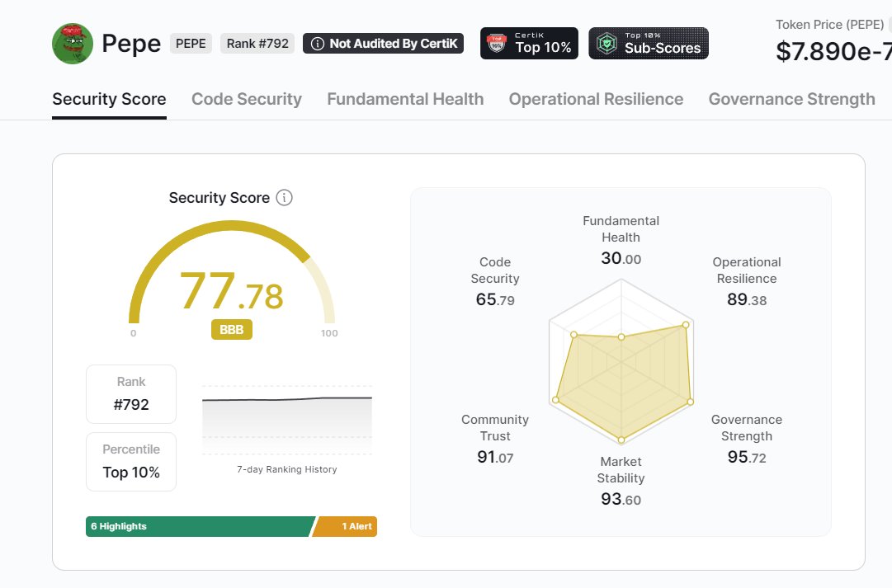Click the Governance Strength 95.72 score

[x=747, y=457]
